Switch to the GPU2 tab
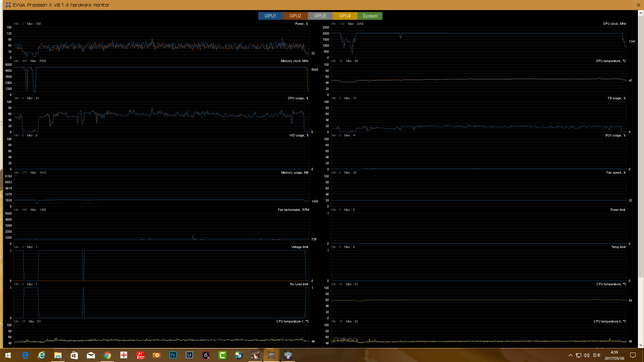Screen dimensions: 644x362 295,16
